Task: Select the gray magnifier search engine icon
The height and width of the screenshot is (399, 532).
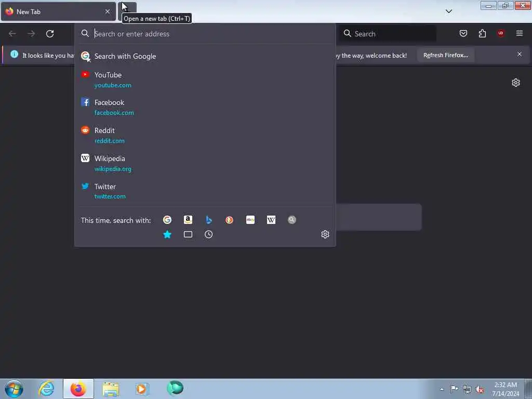Action: 292,220
